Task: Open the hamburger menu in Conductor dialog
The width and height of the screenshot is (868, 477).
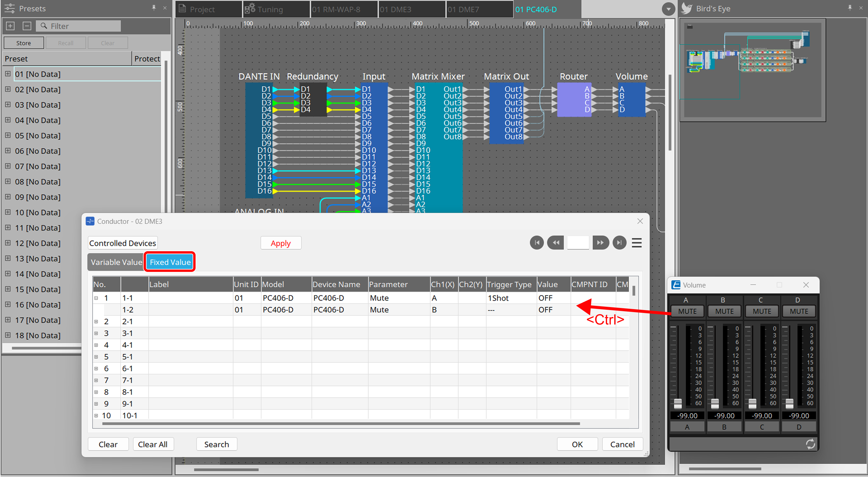Action: point(636,243)
